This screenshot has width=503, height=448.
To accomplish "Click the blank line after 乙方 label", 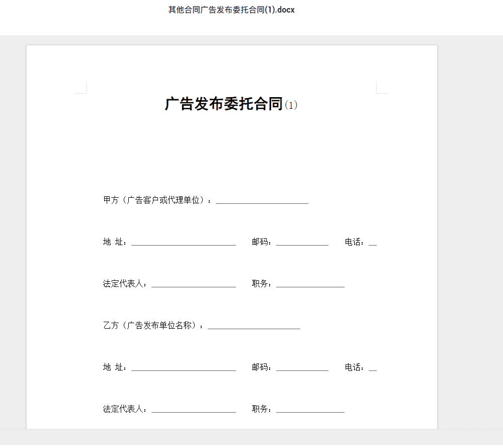I will (x=254, y=328).
